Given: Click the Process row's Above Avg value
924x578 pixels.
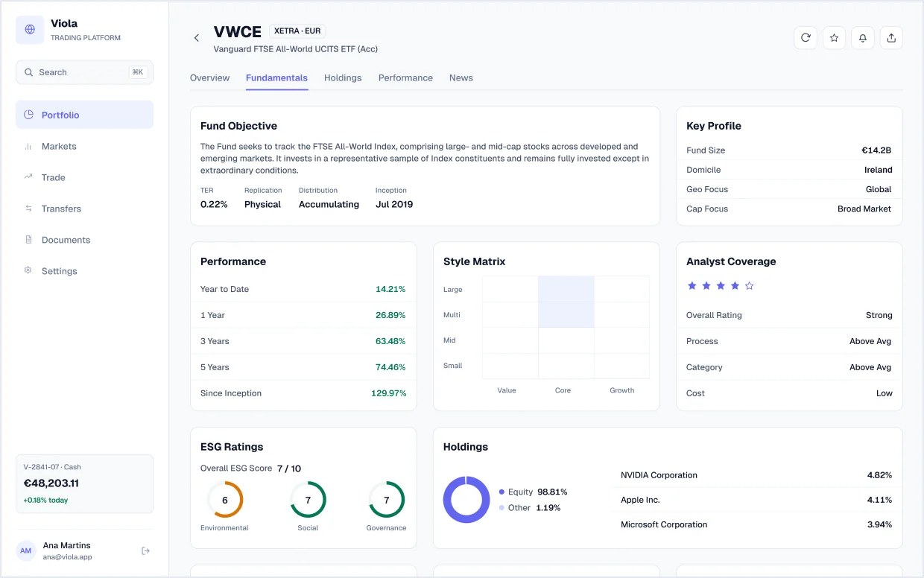Looking at the screenshot, I should pyautogui.click(x=870, y=341).
